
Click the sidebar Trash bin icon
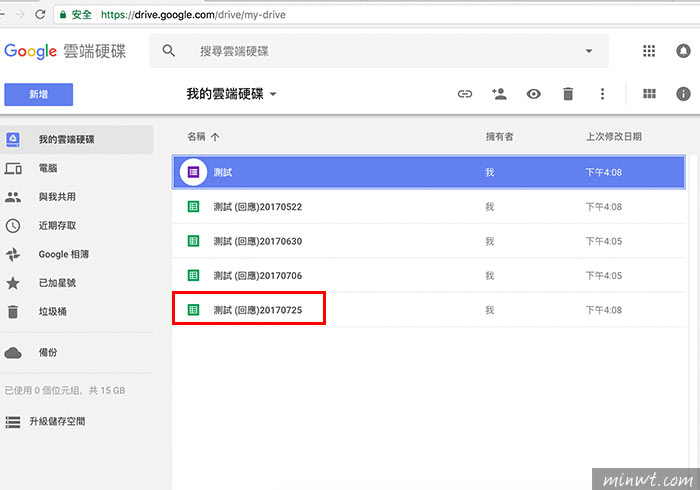click(x=13, y=311)
